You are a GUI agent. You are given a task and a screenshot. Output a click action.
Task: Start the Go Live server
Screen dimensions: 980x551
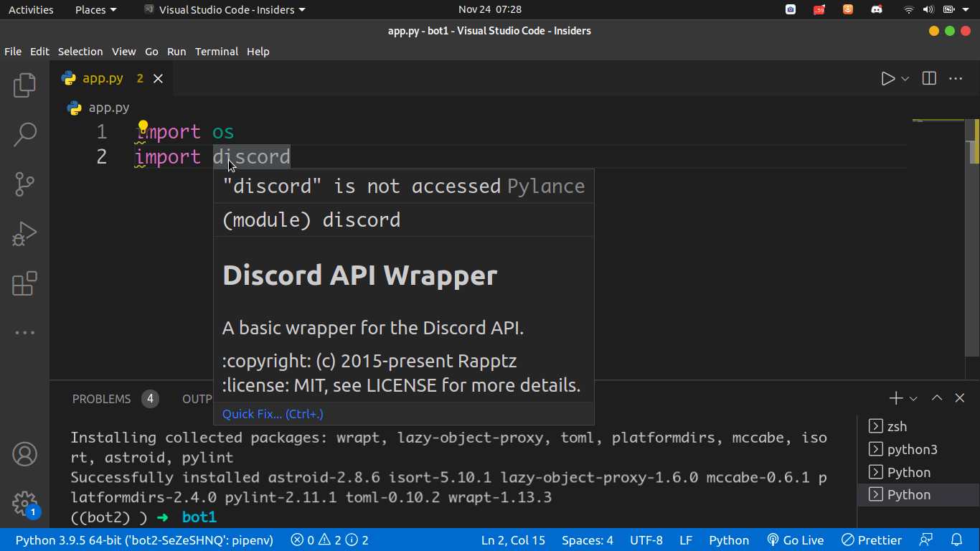pyautogui.click(x=795, y=540)
